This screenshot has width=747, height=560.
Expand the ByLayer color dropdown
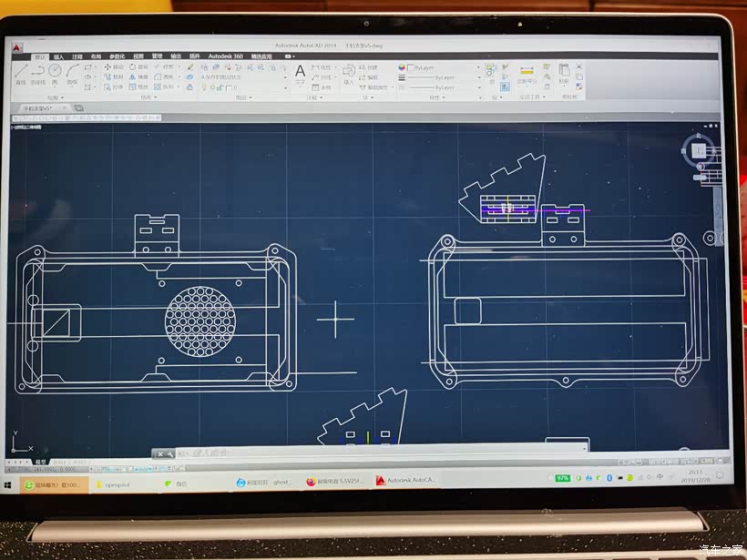480,67
